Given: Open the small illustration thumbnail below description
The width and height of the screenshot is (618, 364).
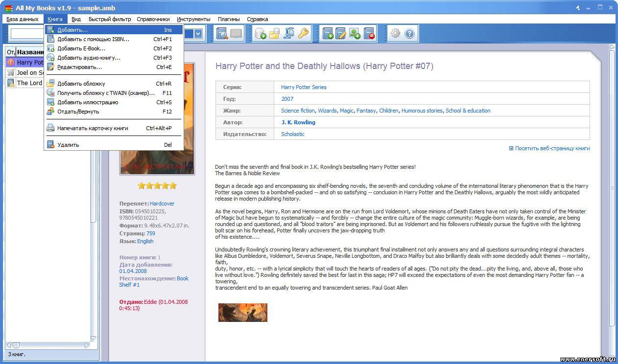Looking at the screenshot, I should coord(243,313).
